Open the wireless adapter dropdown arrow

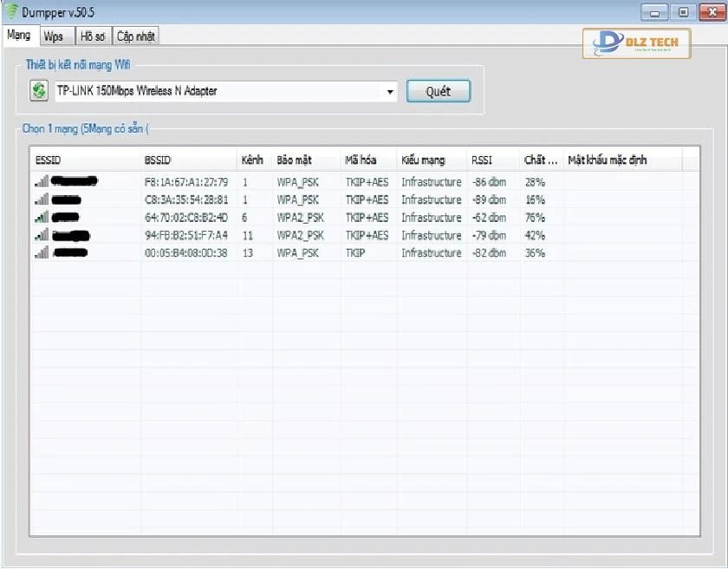tap(390, 92)
